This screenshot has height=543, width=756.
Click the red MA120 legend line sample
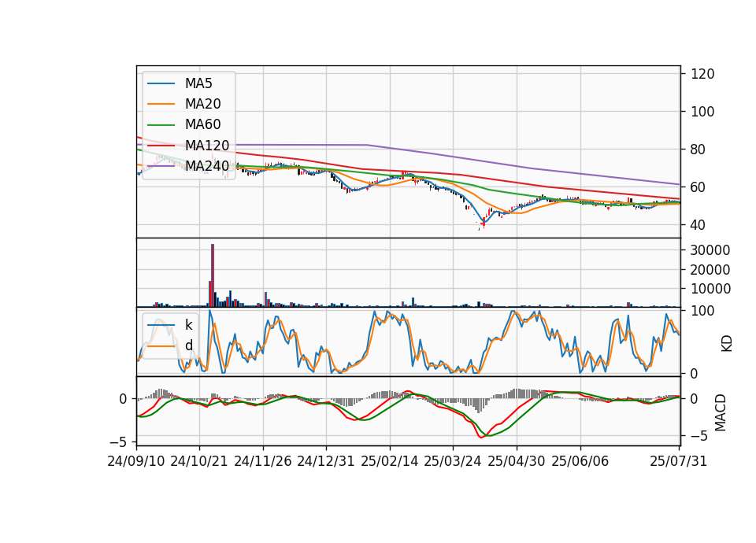(161, 146)
